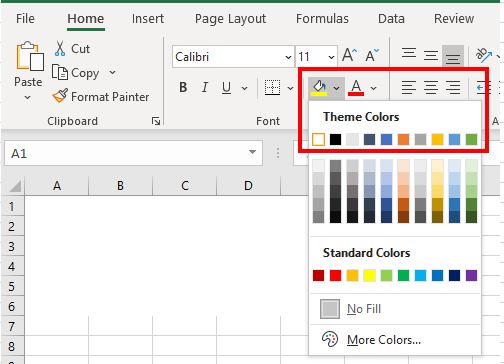Select standard red color swatch
504x364 pixels.
[335, 276]
